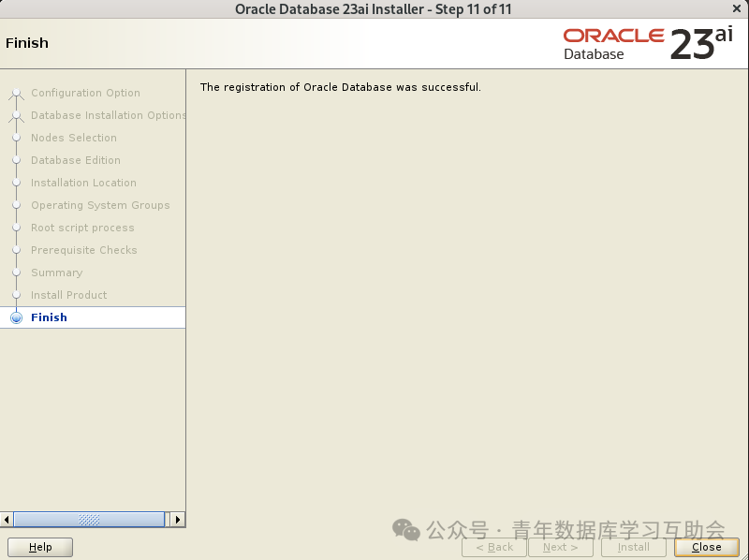
Task: Click the bullet icon beside Operating System Groups
Action: click(16, 205)
